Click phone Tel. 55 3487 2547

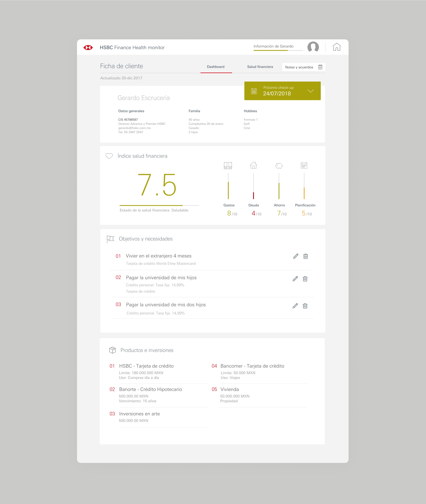click(131, 132)
